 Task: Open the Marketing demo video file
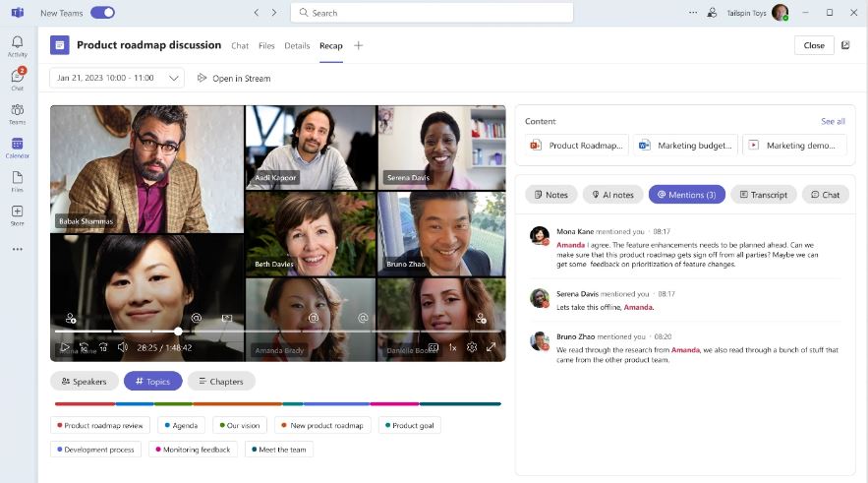pos(794,146)
